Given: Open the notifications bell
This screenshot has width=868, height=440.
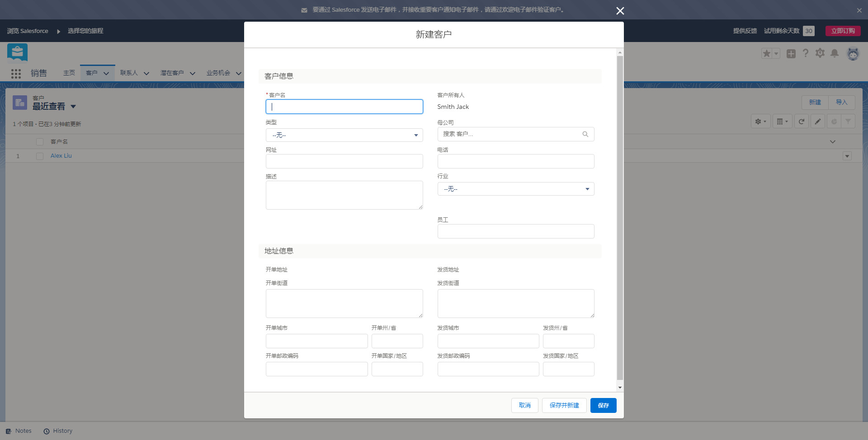Looking at the screenshot, I should point(835,53).
